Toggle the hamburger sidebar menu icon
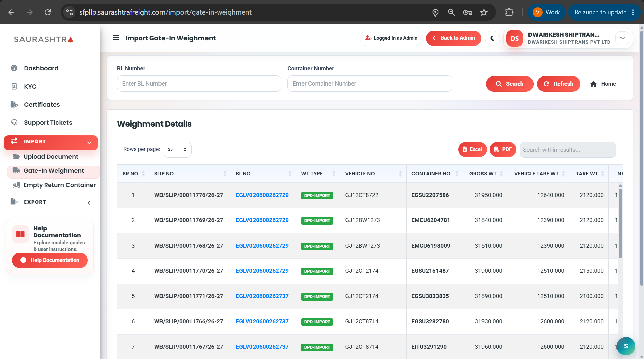644x359 pixels. pyautogui.click(x=116, y=38)
